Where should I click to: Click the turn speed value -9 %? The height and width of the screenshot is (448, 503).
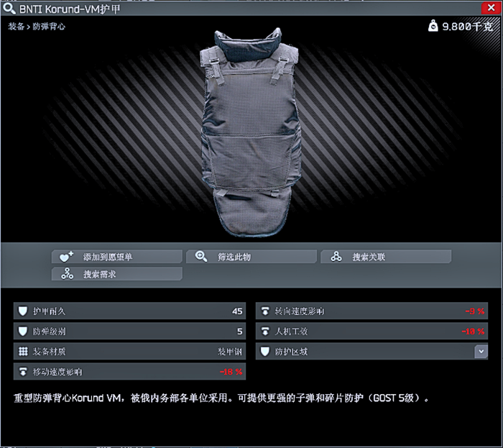[x=475, y=311]
